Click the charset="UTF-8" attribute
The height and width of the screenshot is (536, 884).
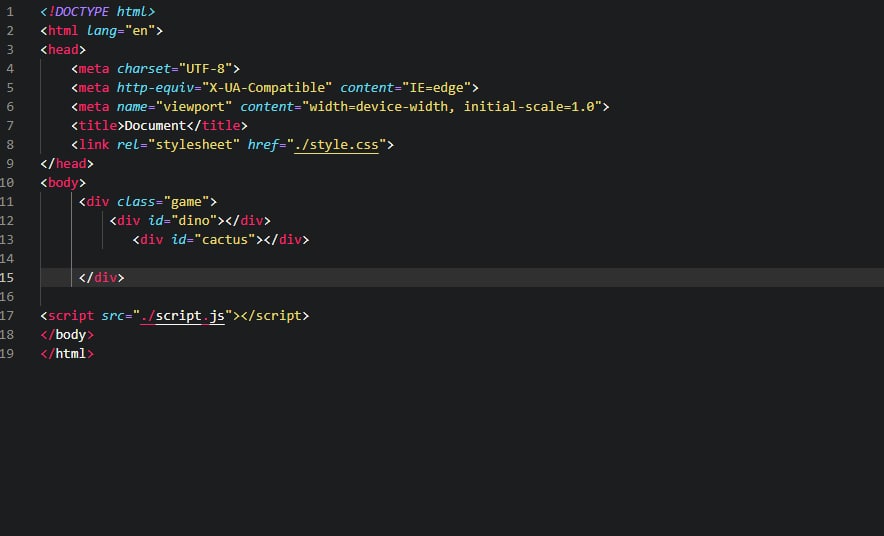click(x=174, y=69)
